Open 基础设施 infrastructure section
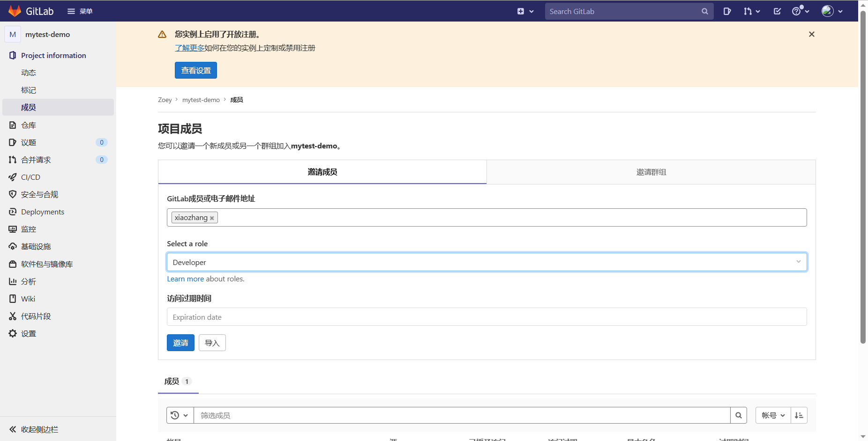 (36, 246)
